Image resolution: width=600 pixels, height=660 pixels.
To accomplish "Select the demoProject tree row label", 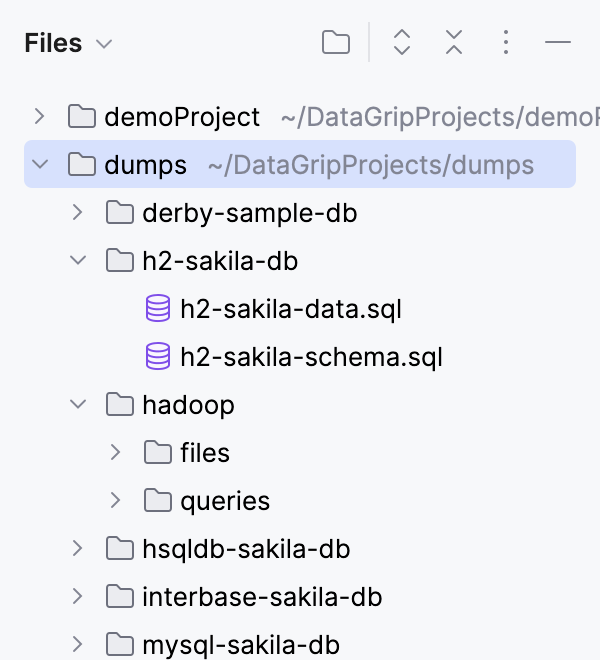I will pos(182,117).
